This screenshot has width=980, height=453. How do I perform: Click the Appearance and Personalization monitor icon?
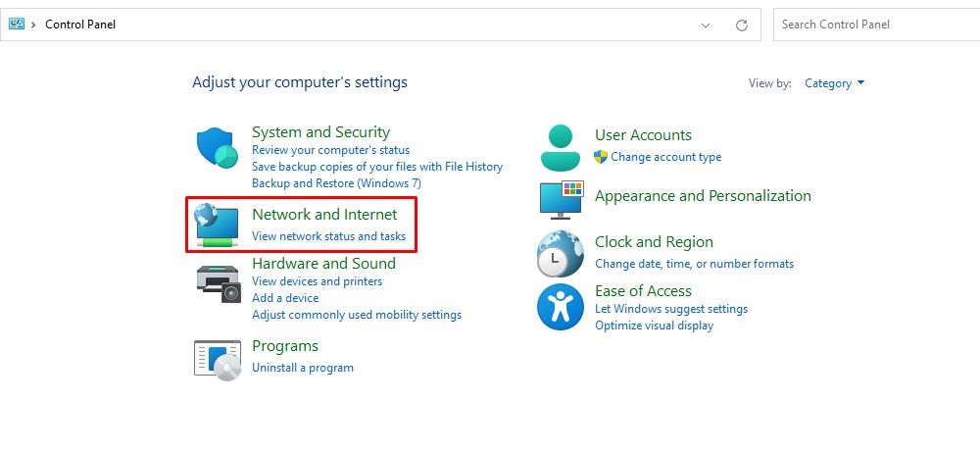[561, 199]
